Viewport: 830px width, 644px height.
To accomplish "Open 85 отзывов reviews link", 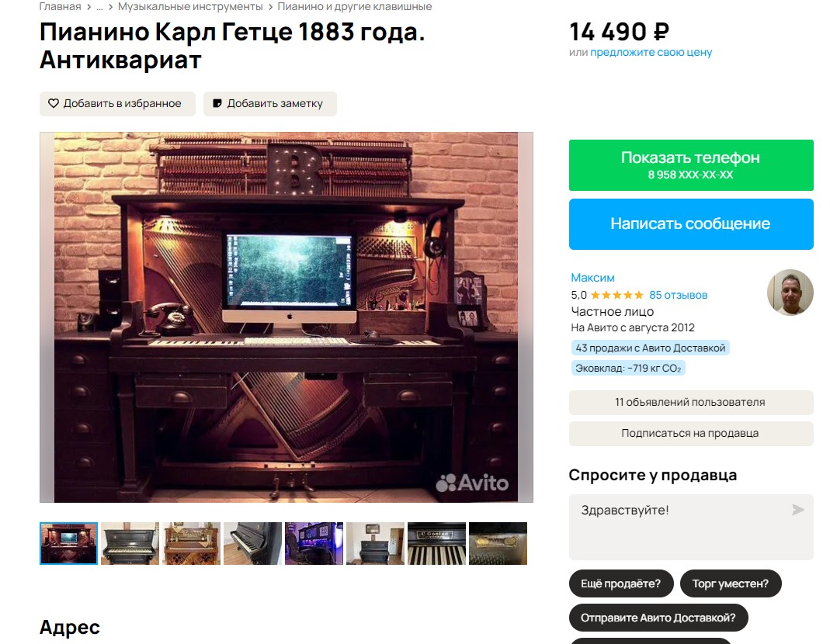I will click(678, 296).
